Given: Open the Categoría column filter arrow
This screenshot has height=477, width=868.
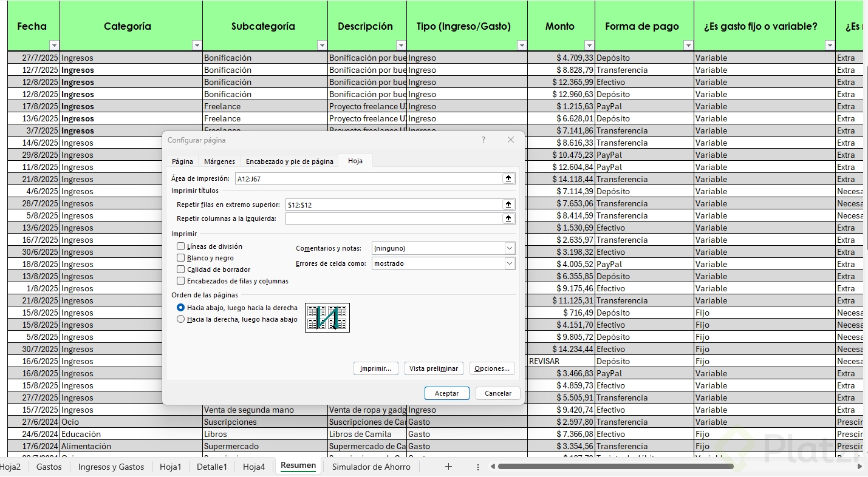Looking at the screenshot, I should point(197,46).
